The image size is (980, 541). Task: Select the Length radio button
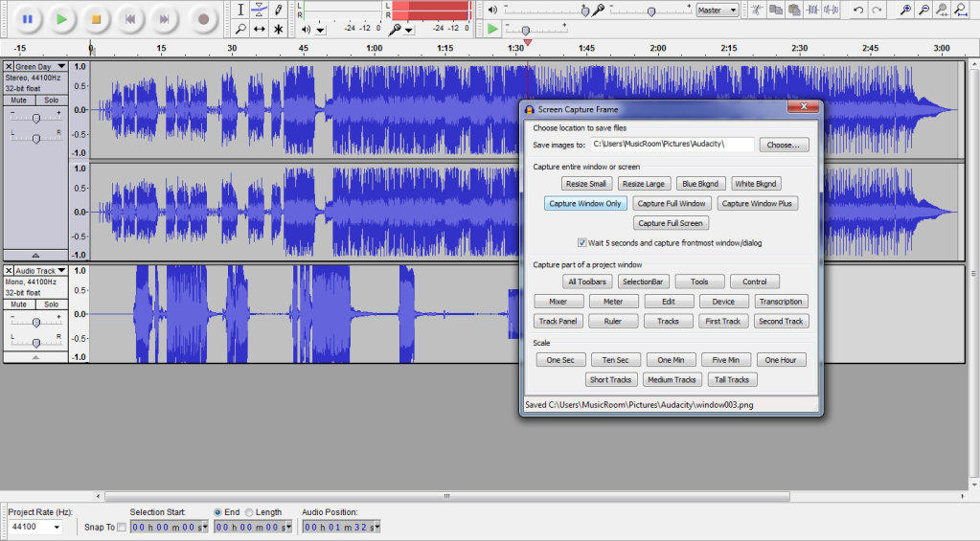click(x=250, y=512)
